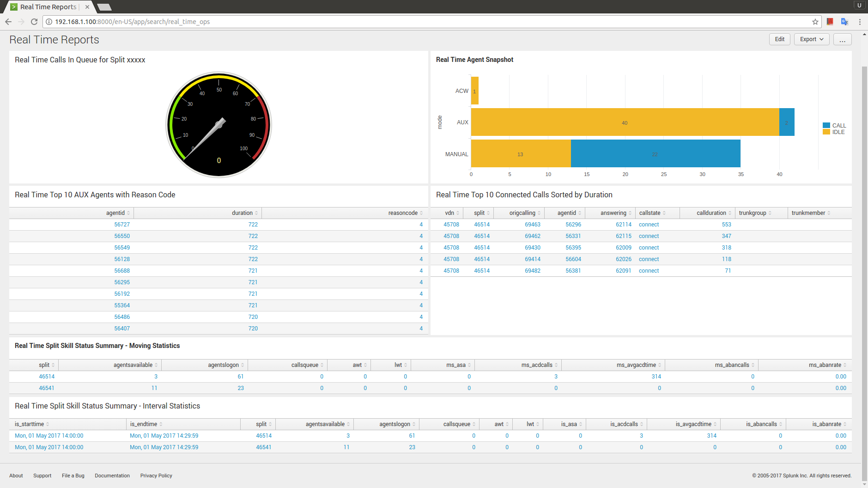The width and height of the screenshot is (868, 488).
Task: Click the translate extension icon
Action: coord(844,22)
